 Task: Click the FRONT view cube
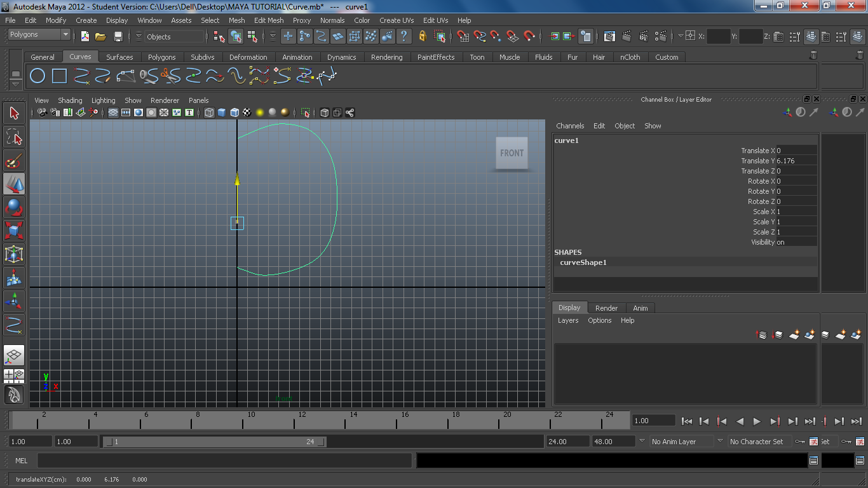[x=512, y=153]
